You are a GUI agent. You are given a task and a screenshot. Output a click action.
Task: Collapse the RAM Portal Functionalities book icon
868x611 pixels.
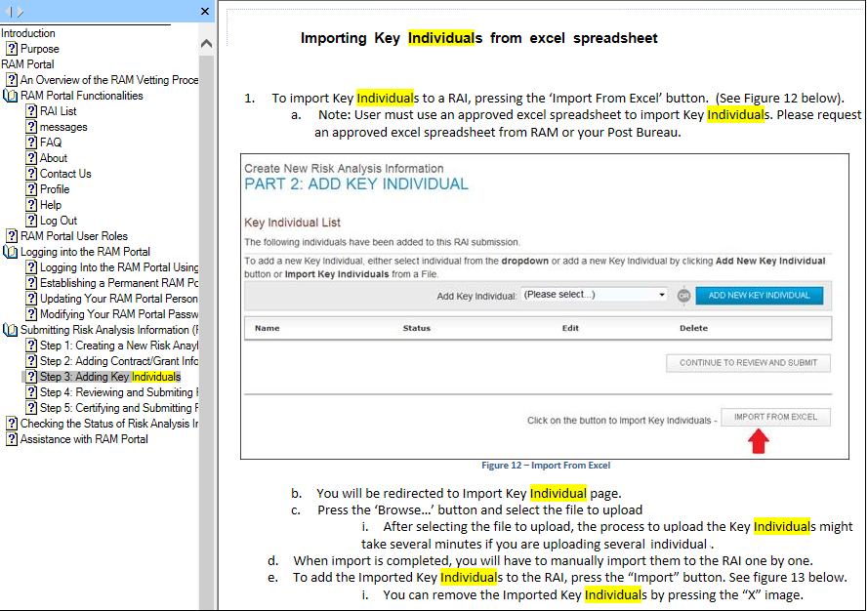point(11,96)
